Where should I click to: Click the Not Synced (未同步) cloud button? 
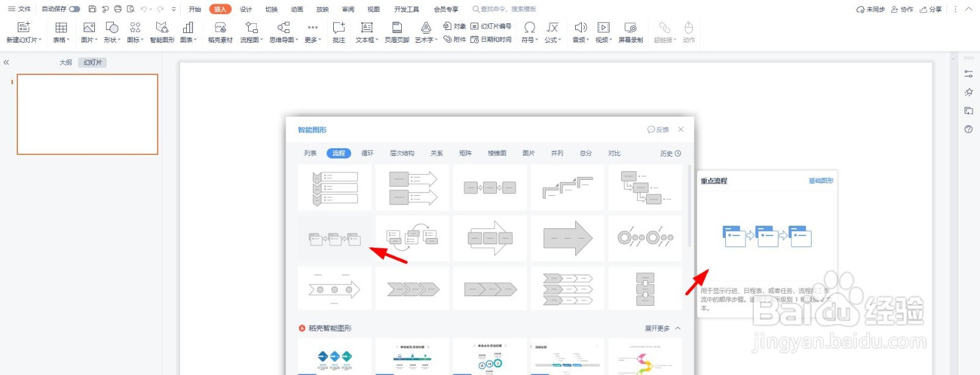[x=870, y=9]
